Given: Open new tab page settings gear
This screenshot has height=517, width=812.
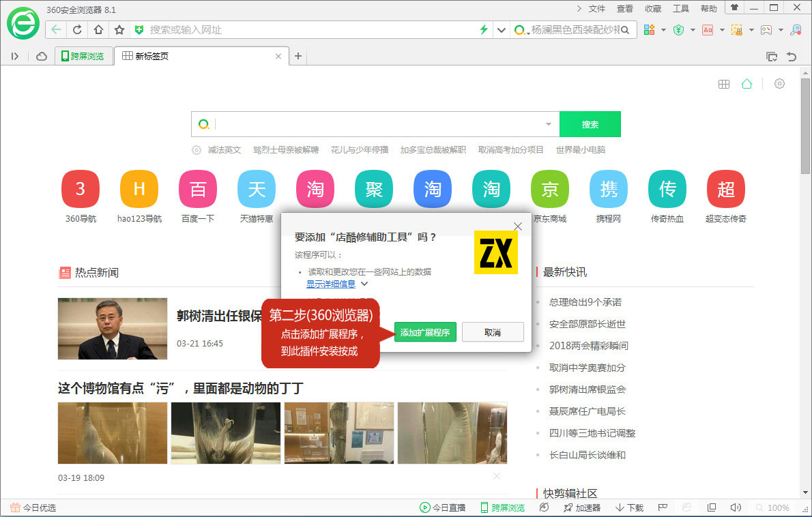Looking at the screenshot, I should coord(779,83).
